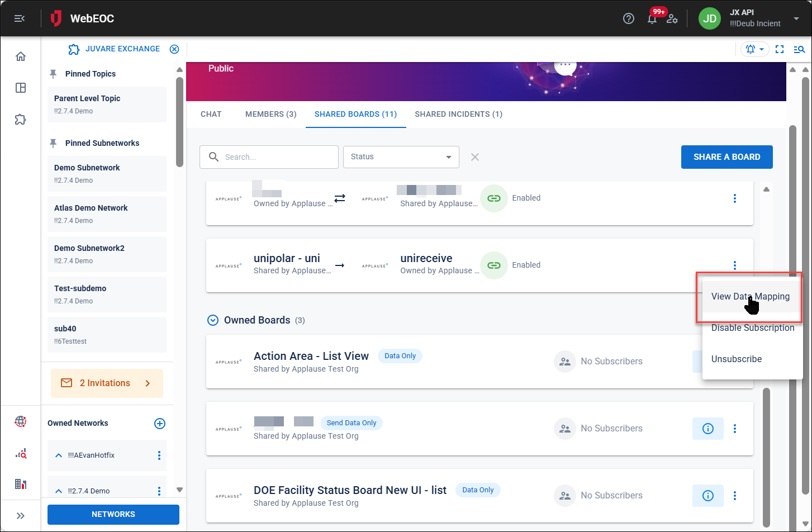
Task: Open the Help question mark icon
Action: [x=629, y=18]
